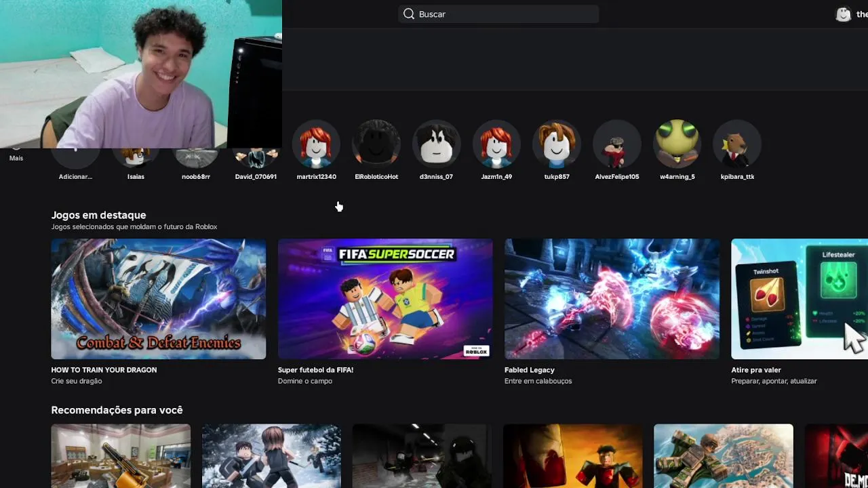Click the tukp857 username label
Image resolution: width=868 pixels, height=488 pixels.
click(x=557, y=177)
